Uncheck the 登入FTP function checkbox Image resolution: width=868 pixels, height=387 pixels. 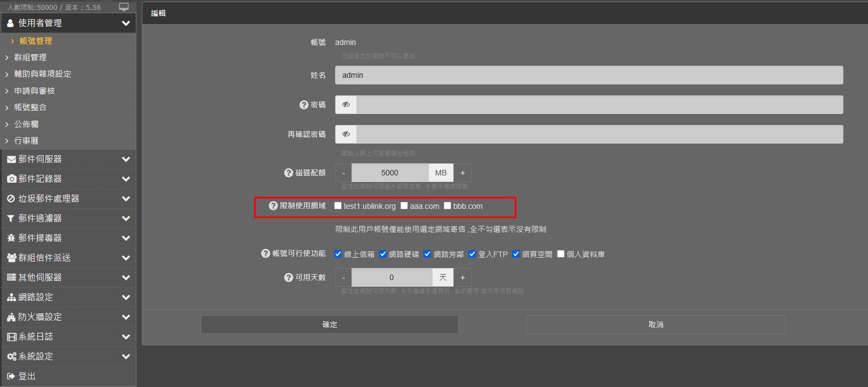click(x=472, y=254)
